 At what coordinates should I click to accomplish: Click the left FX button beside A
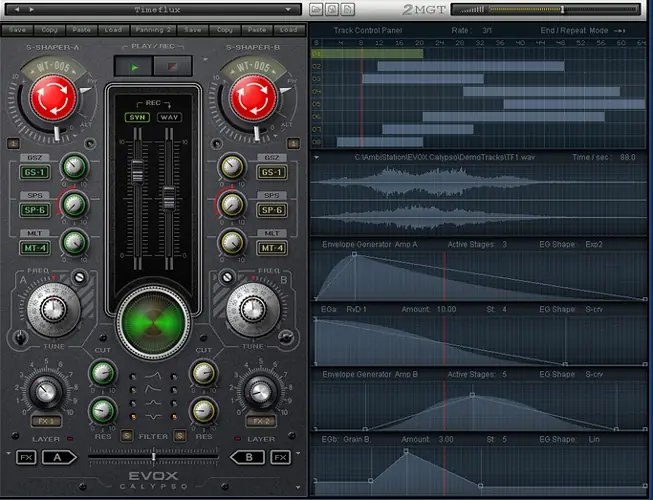point(26,458)
